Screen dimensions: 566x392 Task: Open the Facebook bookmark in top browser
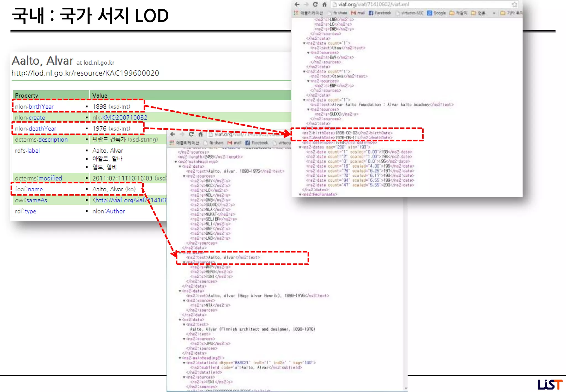pyautogui.click(x=380, y=13)
